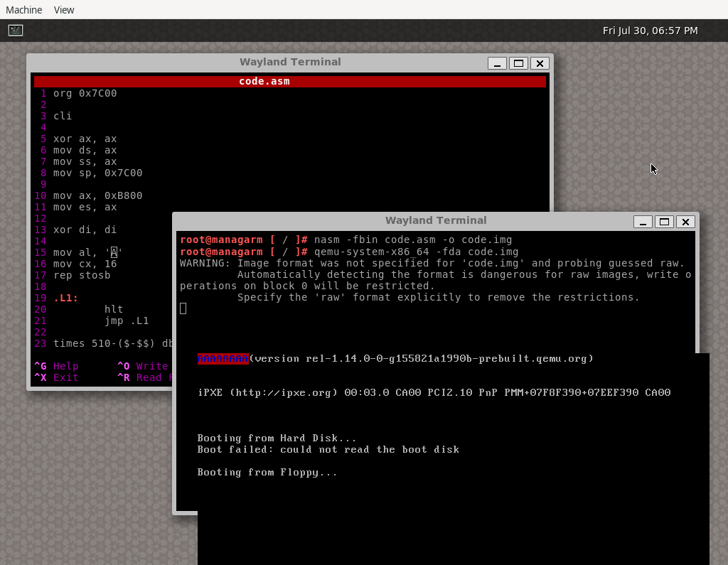Minimize the front qemu Wayland Terminal window

point(643,222)
